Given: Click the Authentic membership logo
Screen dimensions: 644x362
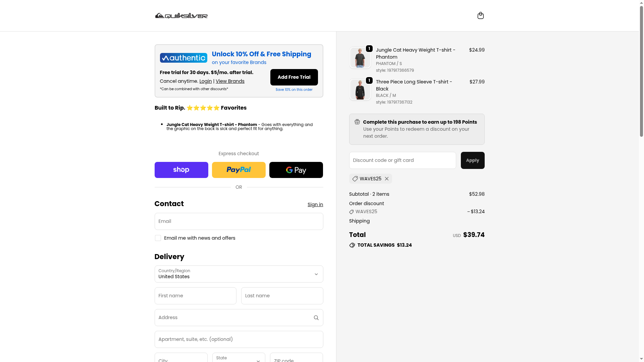Looking at the screenshot, I should click(183, 58).
